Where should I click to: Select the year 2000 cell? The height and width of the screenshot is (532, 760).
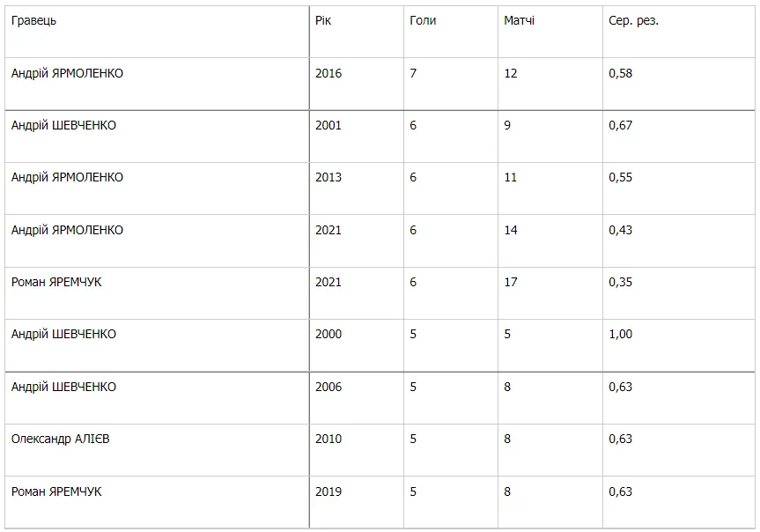tap(328, 334)
